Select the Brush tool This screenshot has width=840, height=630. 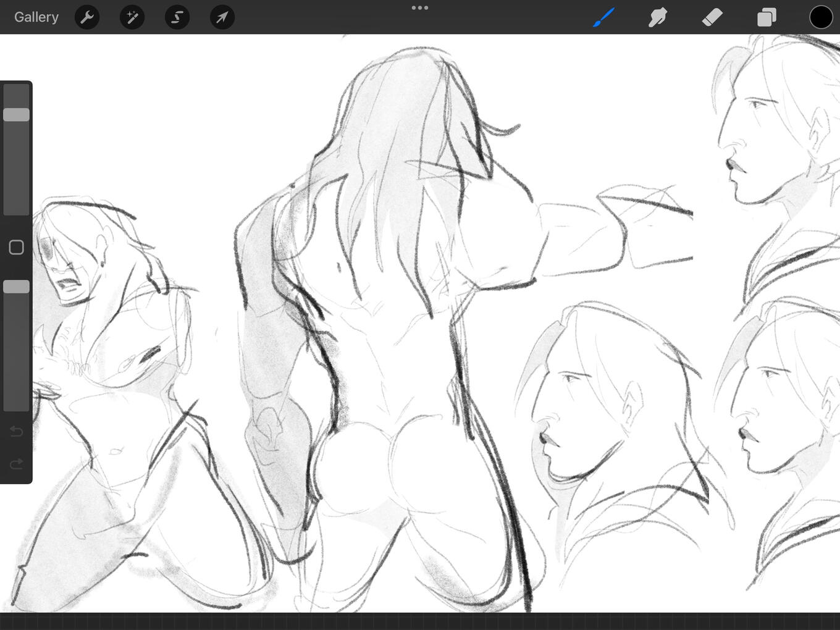[x=603, y=17]
